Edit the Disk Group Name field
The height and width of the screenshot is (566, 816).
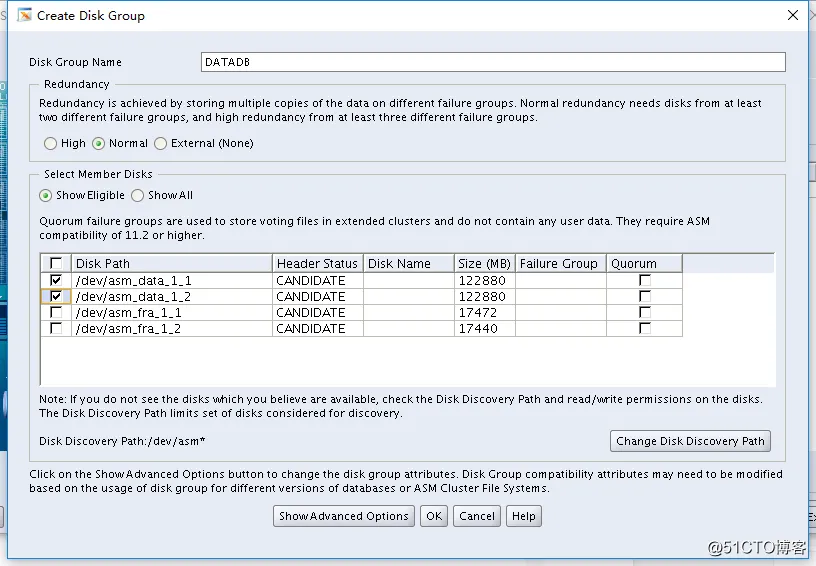[x=492, y=62]
